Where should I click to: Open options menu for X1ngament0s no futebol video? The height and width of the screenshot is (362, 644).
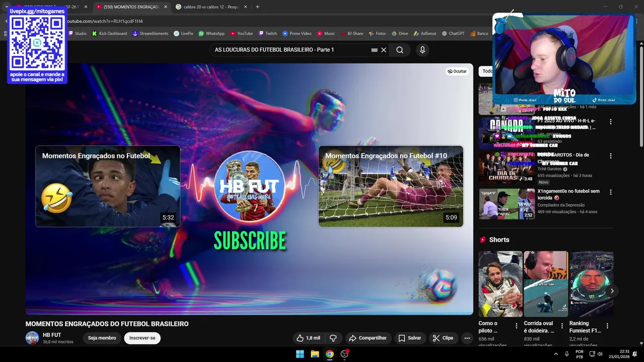[611, 192]
